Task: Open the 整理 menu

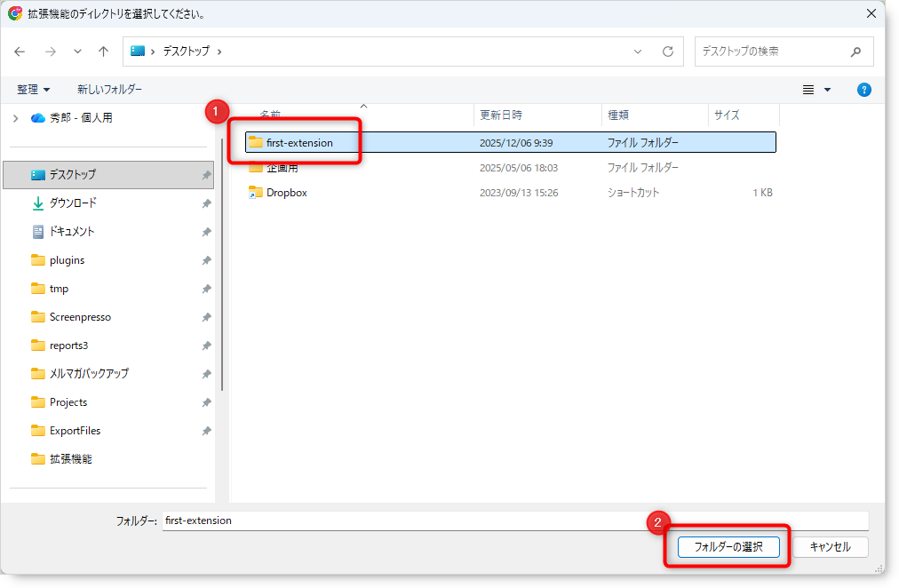Action: coord(34,90)
